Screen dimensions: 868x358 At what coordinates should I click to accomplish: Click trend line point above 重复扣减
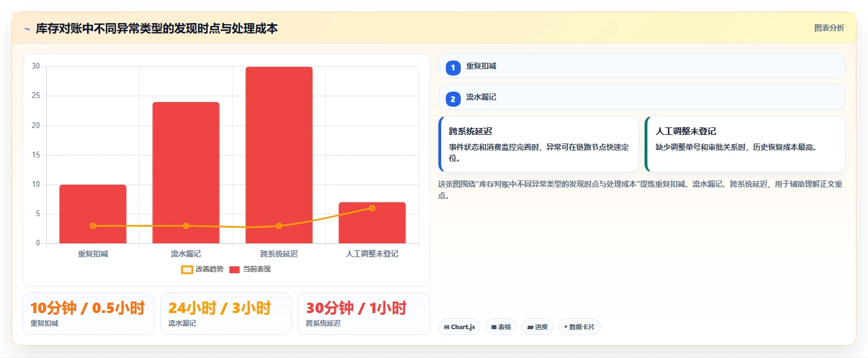pyautogui.click(x=93, y=226)
